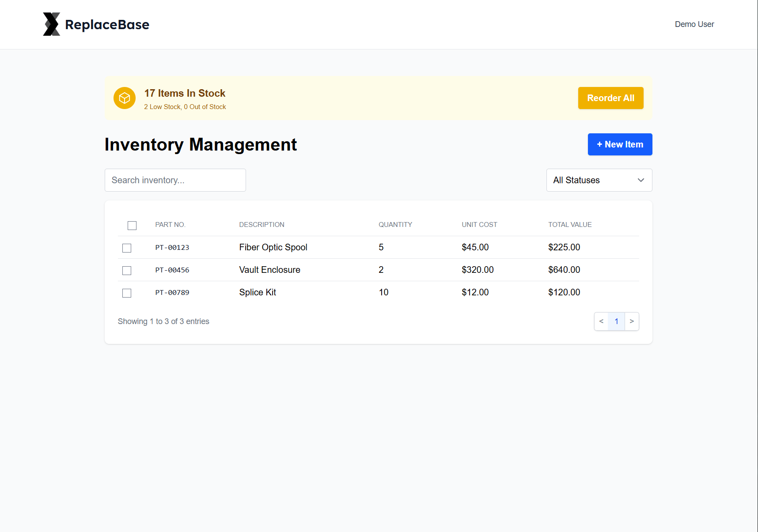Open part PT-00456 link
The height and width of the screenshot is (532, 758).
(172, 270)
